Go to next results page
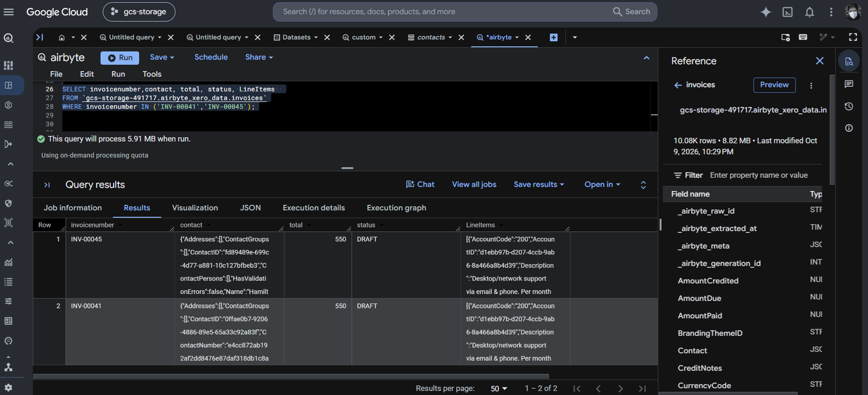This screenshot has width=868, height=395. coord(620,388)
